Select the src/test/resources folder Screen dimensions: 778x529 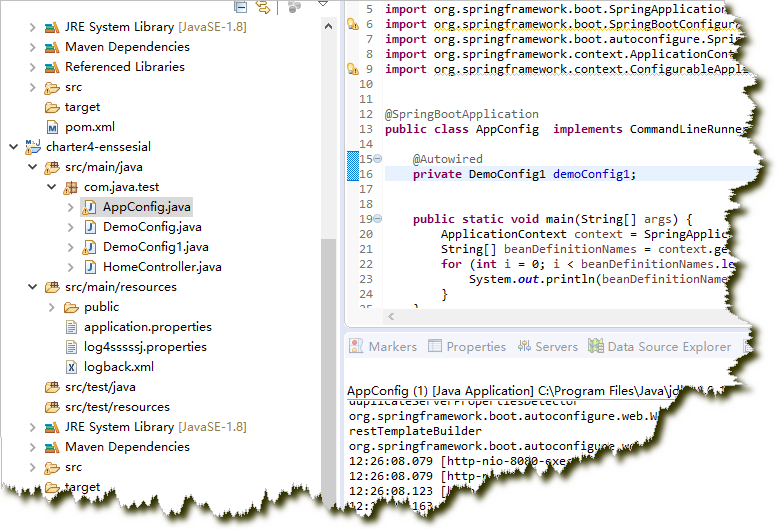[118, 407]
